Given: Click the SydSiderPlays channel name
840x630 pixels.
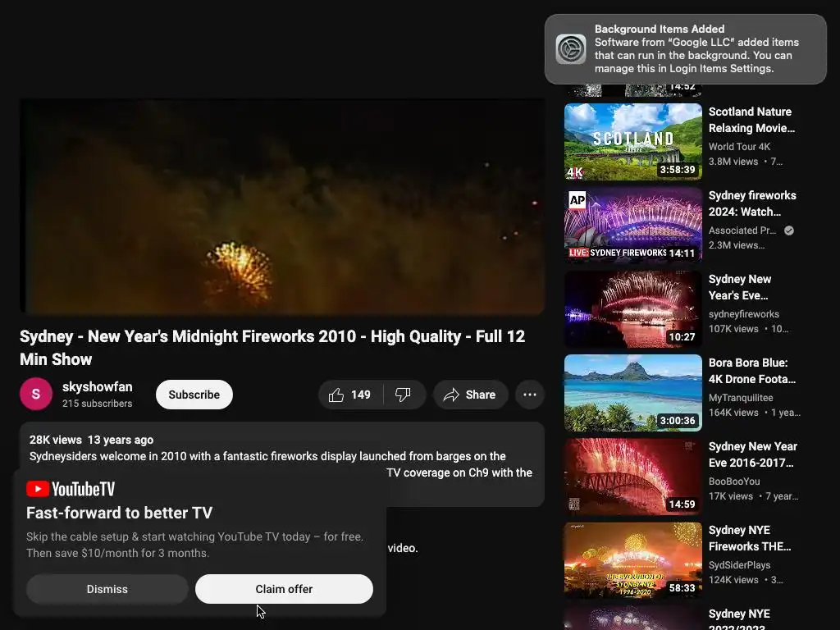Looking at the screenshot, I should [x=739, y=564].
